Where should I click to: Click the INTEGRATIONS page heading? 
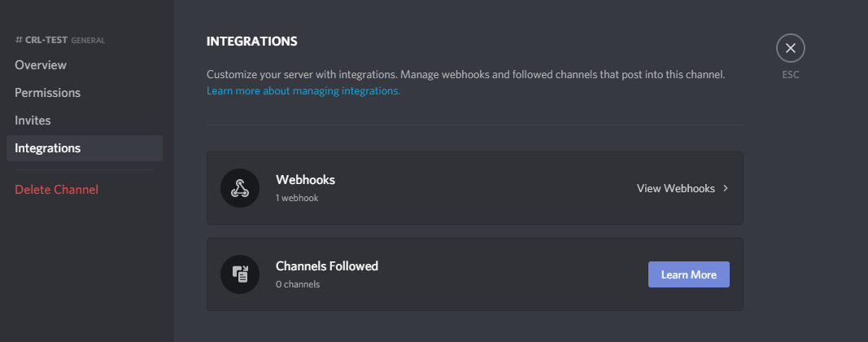coord(252,41)
